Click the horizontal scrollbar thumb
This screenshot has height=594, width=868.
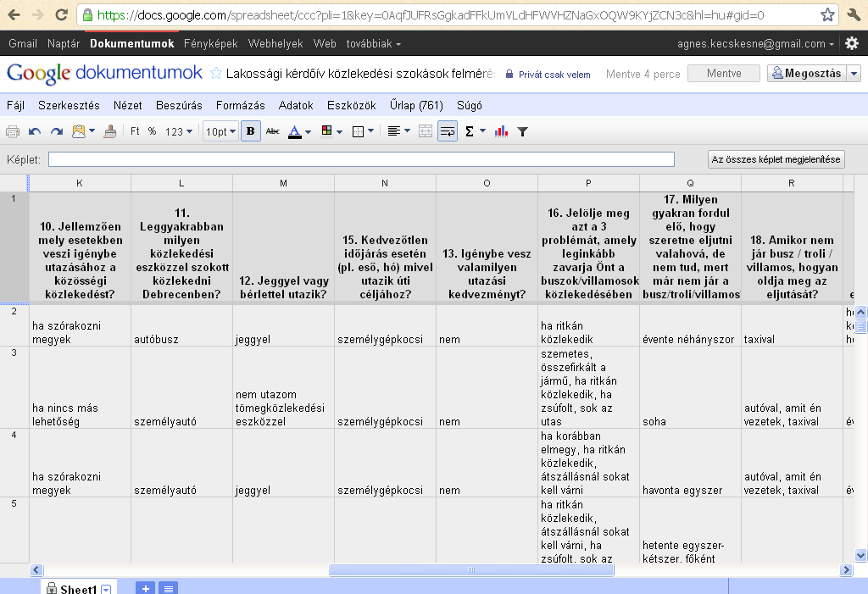pos(471,569)
